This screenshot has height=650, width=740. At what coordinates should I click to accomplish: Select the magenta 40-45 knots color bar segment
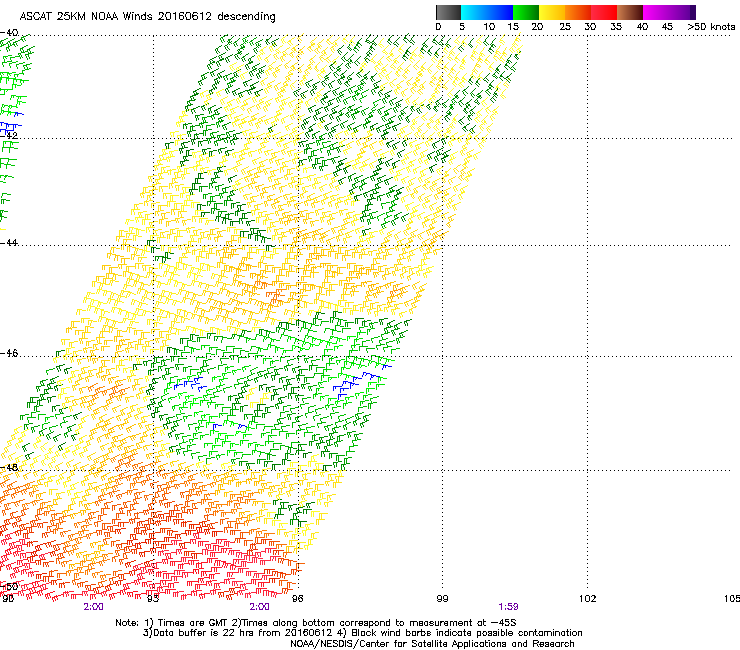[656, 12]
